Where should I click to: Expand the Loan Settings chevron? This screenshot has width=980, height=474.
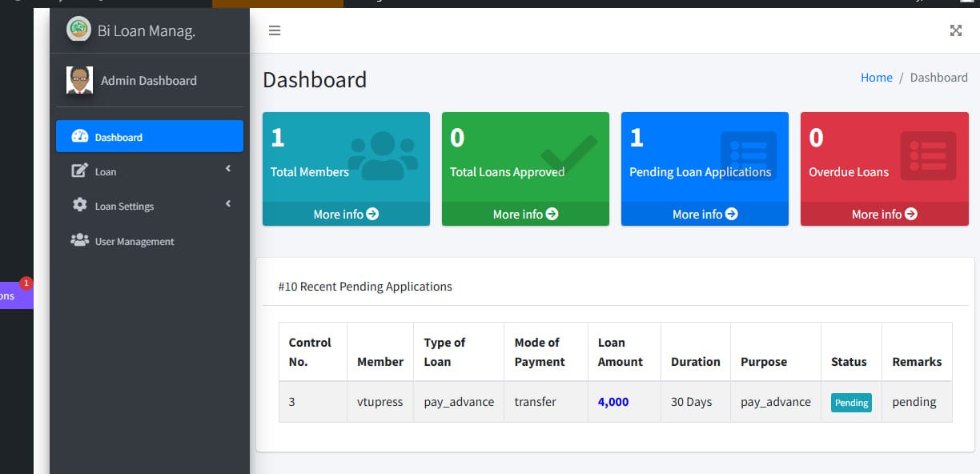tap(228, 204)
